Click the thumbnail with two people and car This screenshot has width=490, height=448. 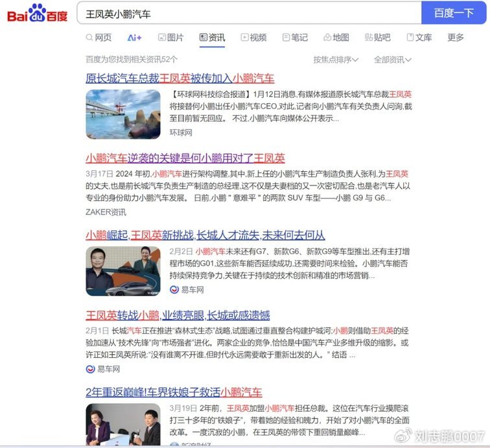coord(123,271)
